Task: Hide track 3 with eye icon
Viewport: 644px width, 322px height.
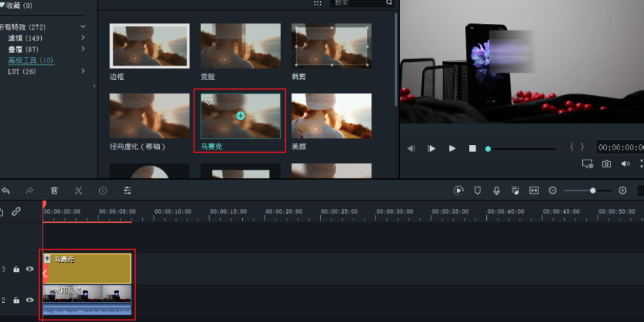Action: point(30,269)
